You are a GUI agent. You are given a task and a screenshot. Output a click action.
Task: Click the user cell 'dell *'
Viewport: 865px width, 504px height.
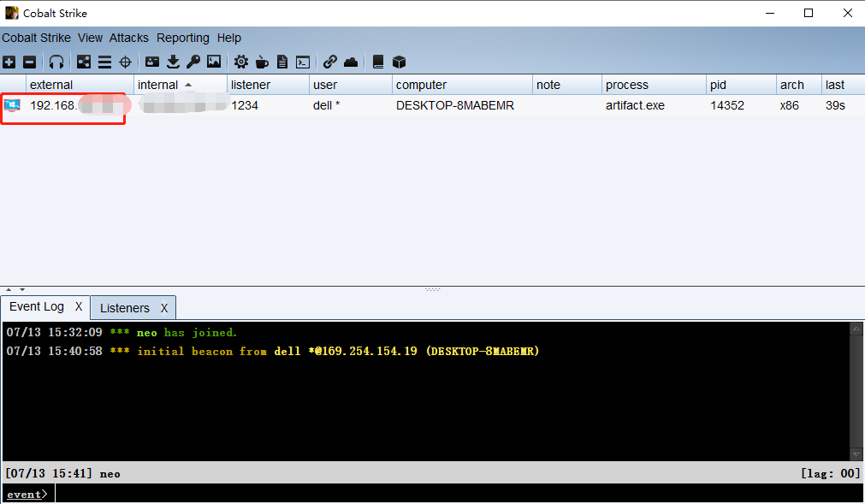(326, 105)
